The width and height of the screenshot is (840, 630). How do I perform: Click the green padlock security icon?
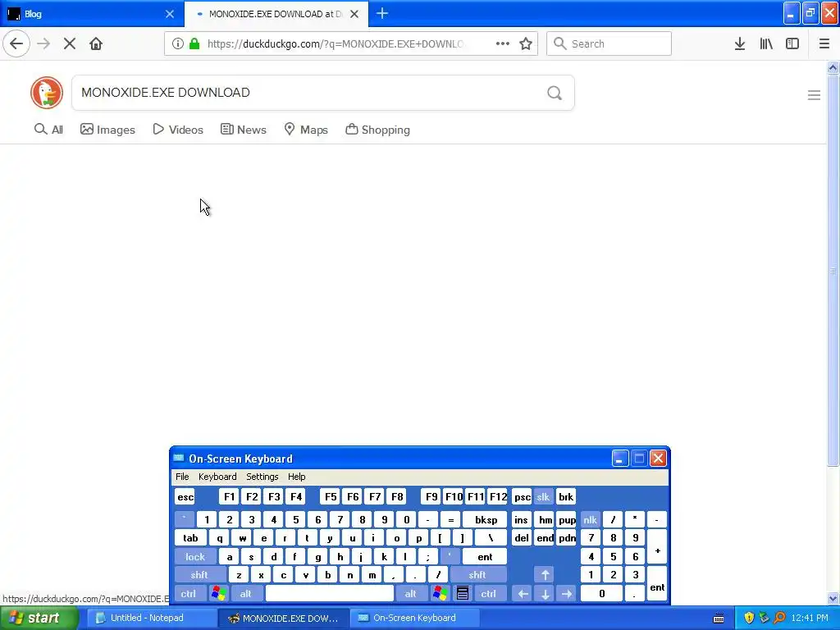(195, 43)
